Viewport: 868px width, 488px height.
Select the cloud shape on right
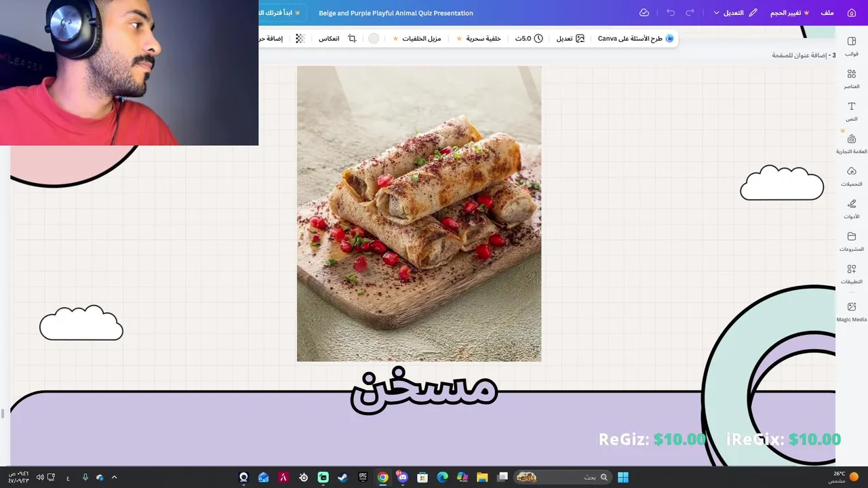(x=782, y=183)
